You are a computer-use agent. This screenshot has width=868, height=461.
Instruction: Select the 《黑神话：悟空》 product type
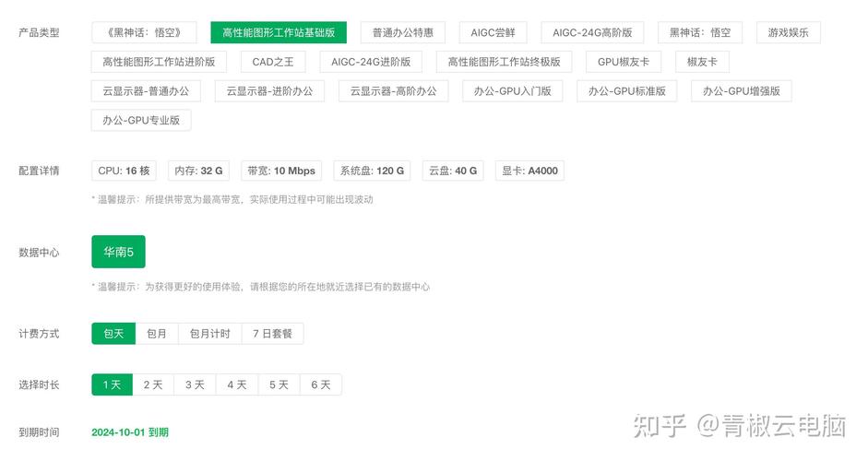pyautogui.click(x=145, y=33)
